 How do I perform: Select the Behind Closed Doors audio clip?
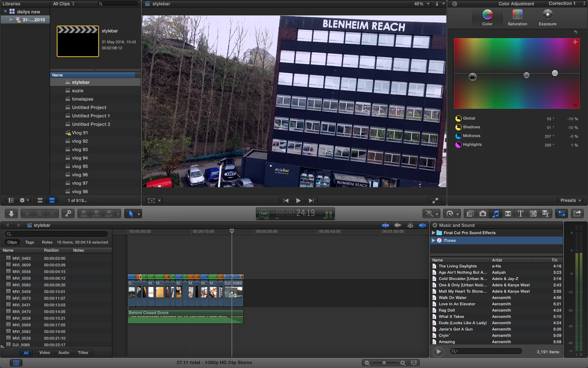(186, 317)
